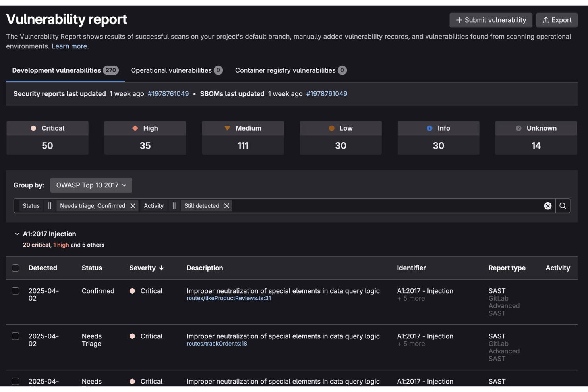Viewport: 588px width, 392px height.
Task: Click the search magnifier in the filter bar
Action: tap(563, 206)
